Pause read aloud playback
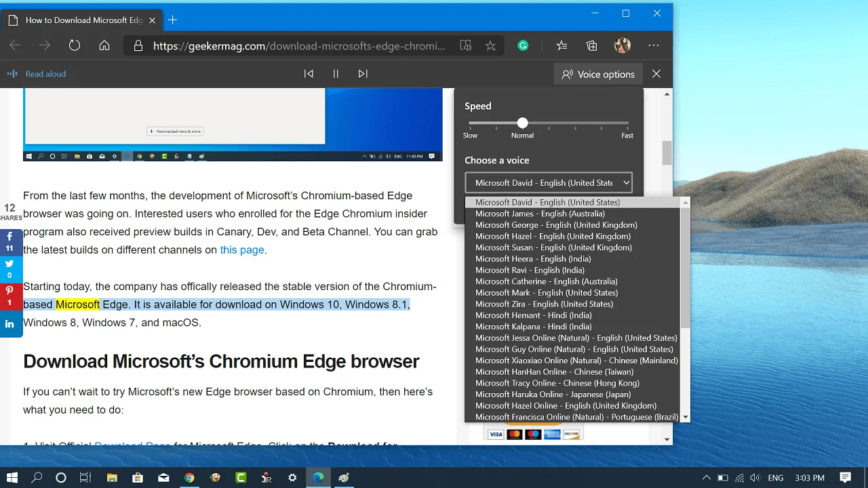Image resolution: width=868 pixels, height=488 pixels. click(336, 74)
